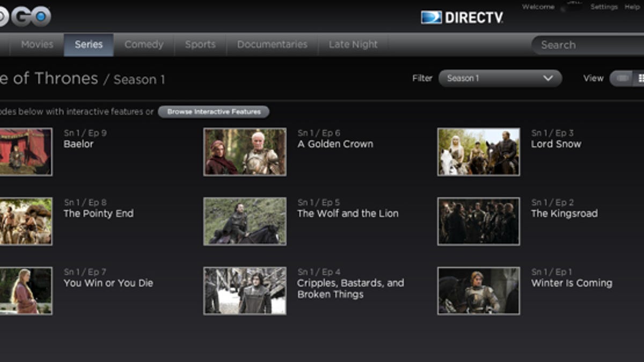Open Settings link in header
The image size is (644, 362).
(x=604, y=7)
